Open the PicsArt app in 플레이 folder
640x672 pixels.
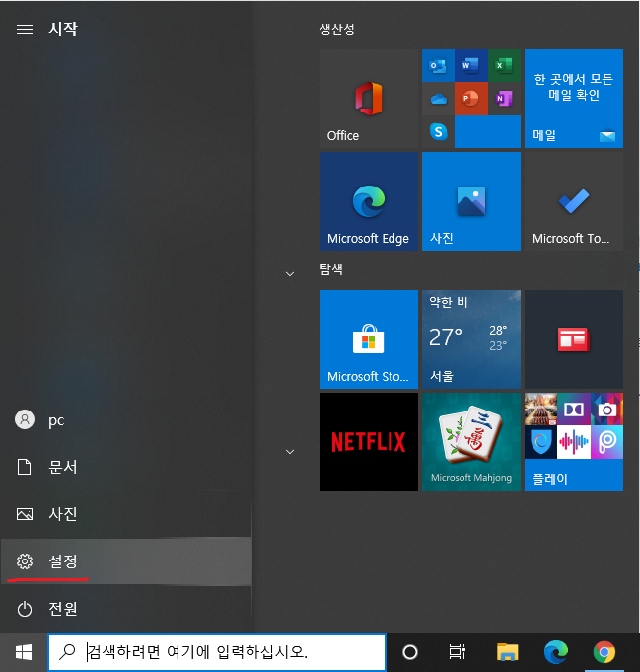607,442
